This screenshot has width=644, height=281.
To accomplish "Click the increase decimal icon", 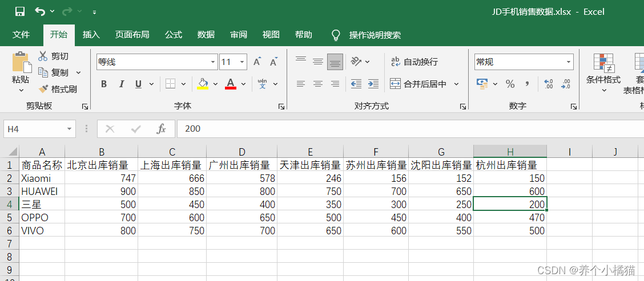I will tap(548, 84).
